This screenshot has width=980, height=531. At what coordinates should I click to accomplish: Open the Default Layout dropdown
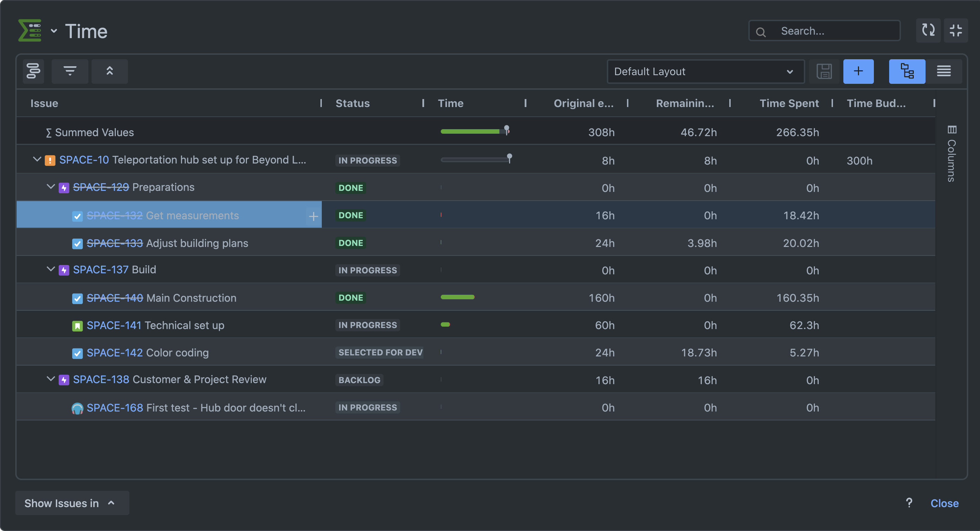pyautogui.click(x=706, y=71)
